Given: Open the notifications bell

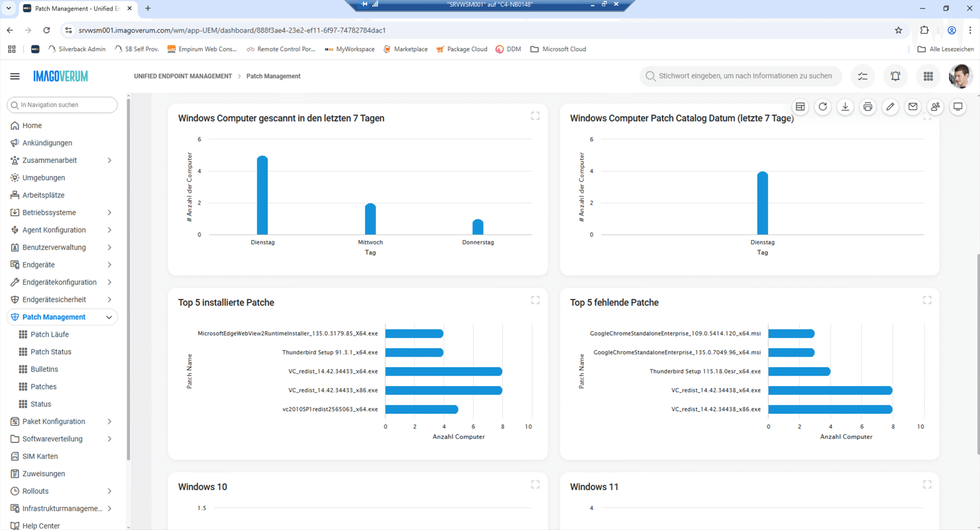Looking at the screenshot, I should (x=895, y=76).
